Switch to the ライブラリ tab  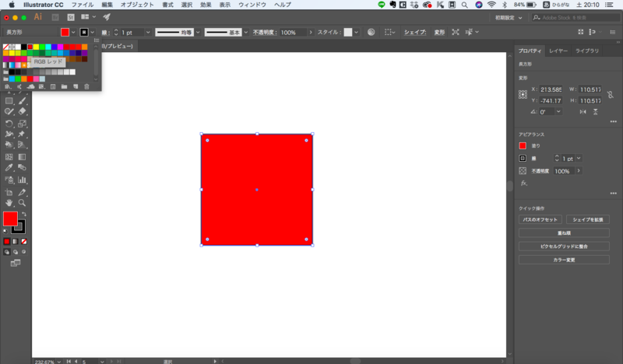(x=587, y=51)
